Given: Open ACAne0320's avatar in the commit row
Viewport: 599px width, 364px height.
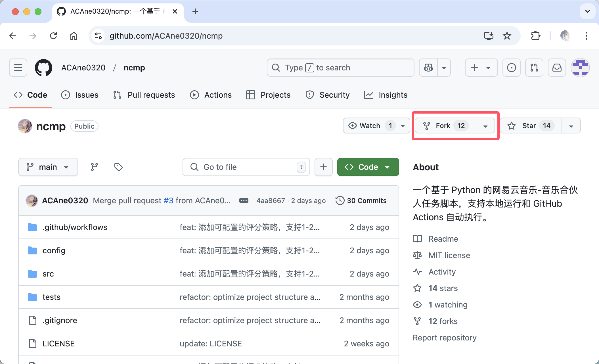Looking at the screenshot, I should pyautogui.click(x=32, y=200).
